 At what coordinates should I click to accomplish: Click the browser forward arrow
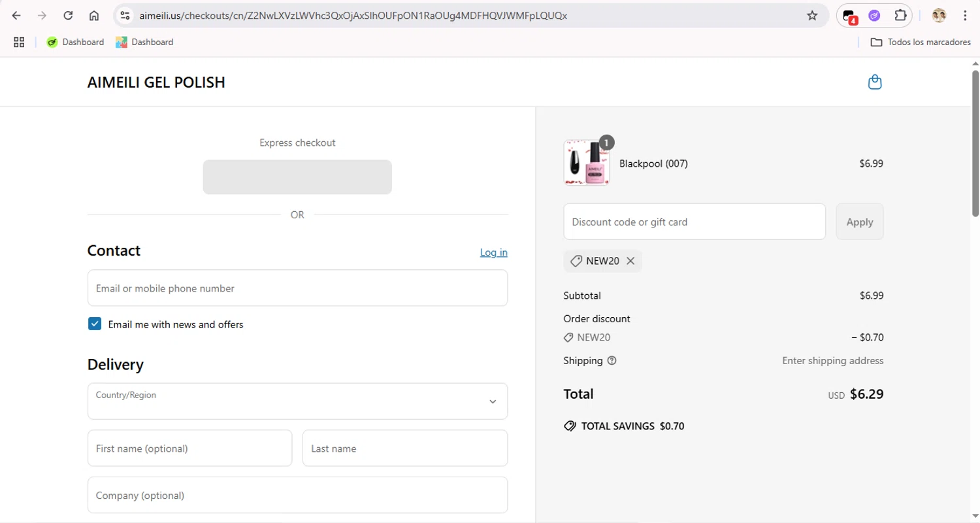42,16
